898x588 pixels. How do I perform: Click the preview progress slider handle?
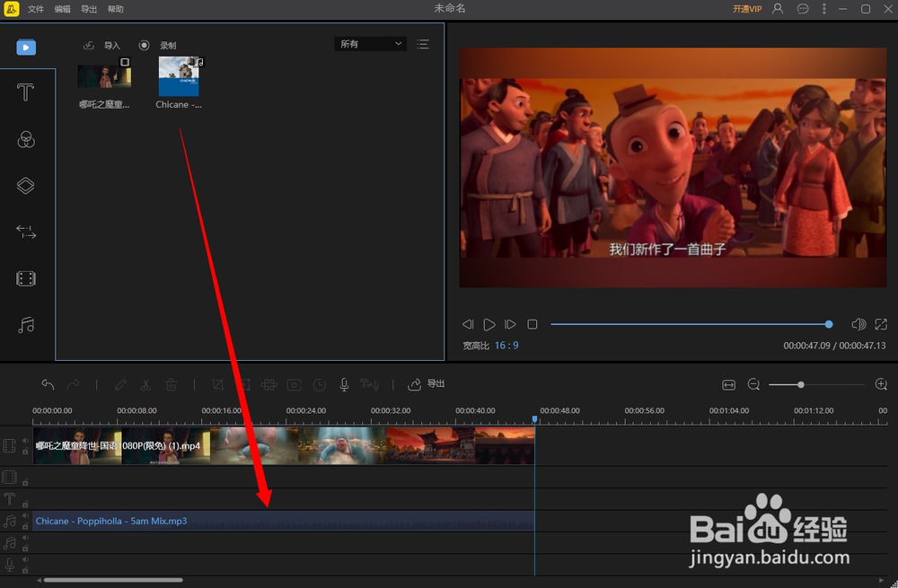[x=829, y=325]
